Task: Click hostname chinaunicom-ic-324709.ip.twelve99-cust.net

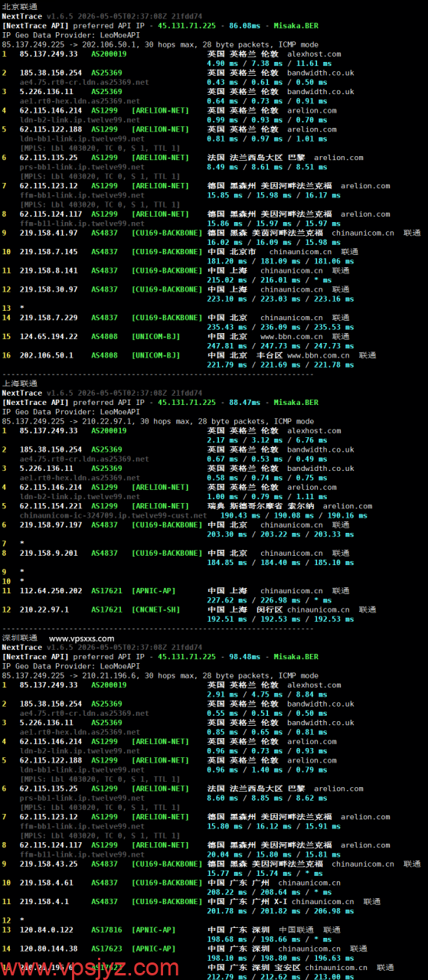Action: 113,515
